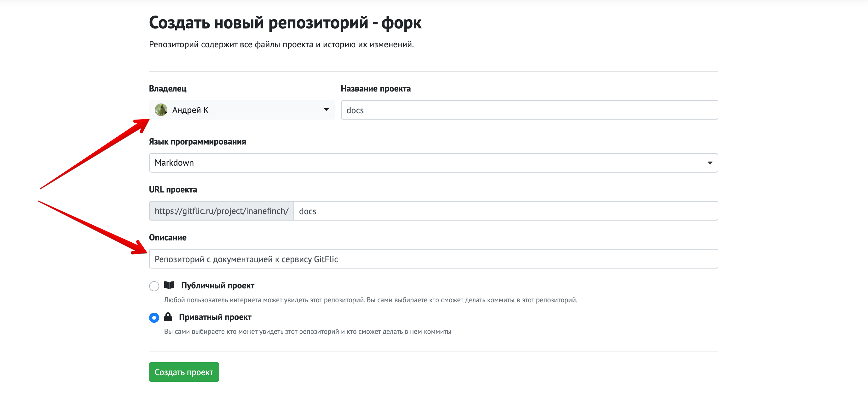Image resolution: width=868 pixels, height=402 pixels.
Task: Click the Markdown dropdown caret arrow
Action: point(710,163)
